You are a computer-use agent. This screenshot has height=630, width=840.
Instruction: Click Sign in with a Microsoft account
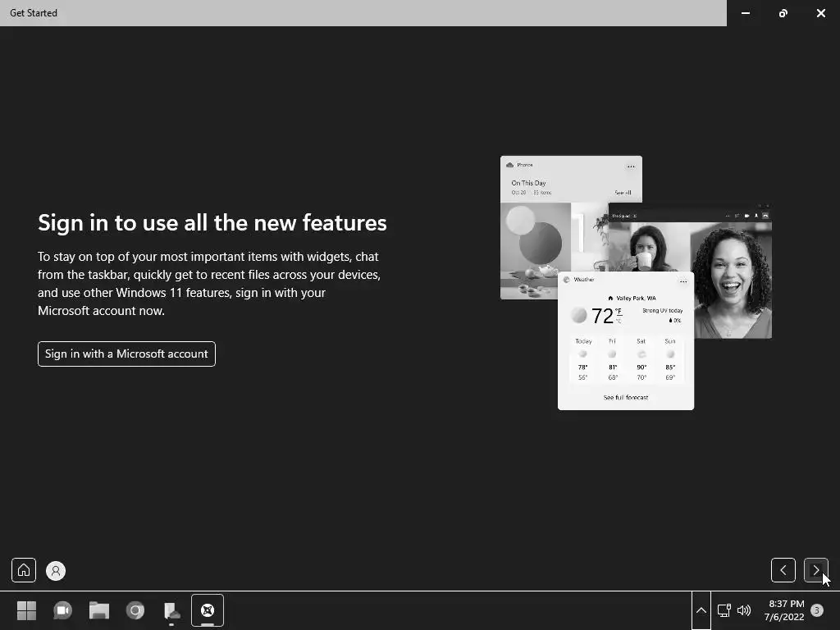click(x=126, y=354)
